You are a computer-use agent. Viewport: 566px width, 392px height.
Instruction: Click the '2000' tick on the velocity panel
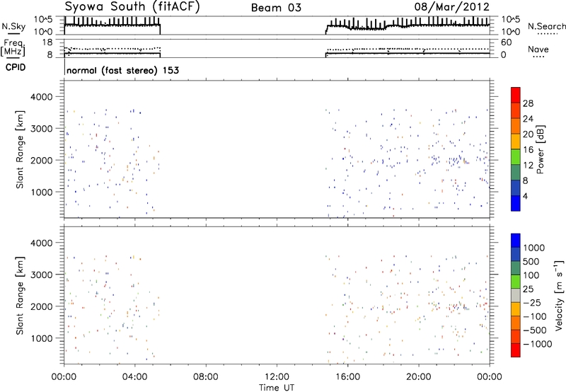pyautogui.click(x=41, y=306)
